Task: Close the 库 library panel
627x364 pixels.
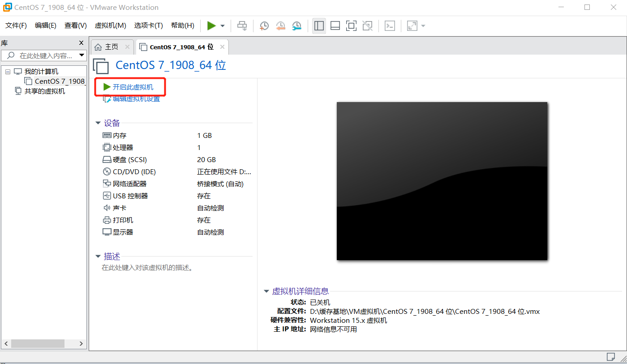Action: [x=81, y=43]
